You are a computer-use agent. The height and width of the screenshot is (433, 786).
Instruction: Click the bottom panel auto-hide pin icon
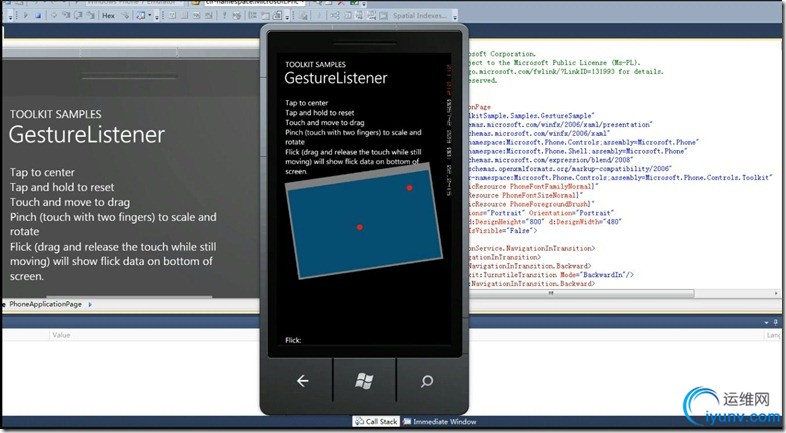point(776,322)
